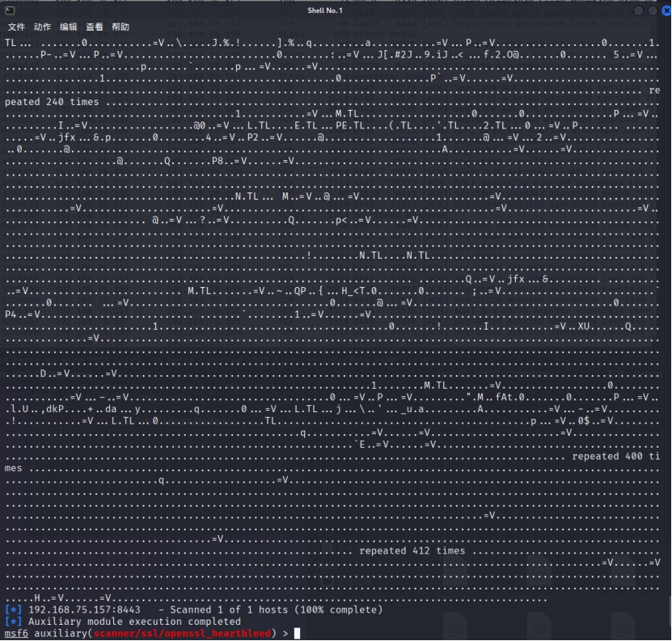Maximize the Shell No. 1 window

click(x=653, y=11)
